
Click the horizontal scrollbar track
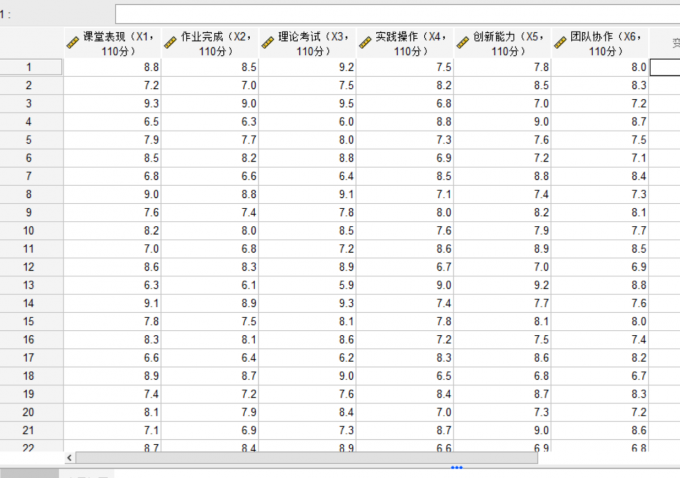(x=307, y=458)
